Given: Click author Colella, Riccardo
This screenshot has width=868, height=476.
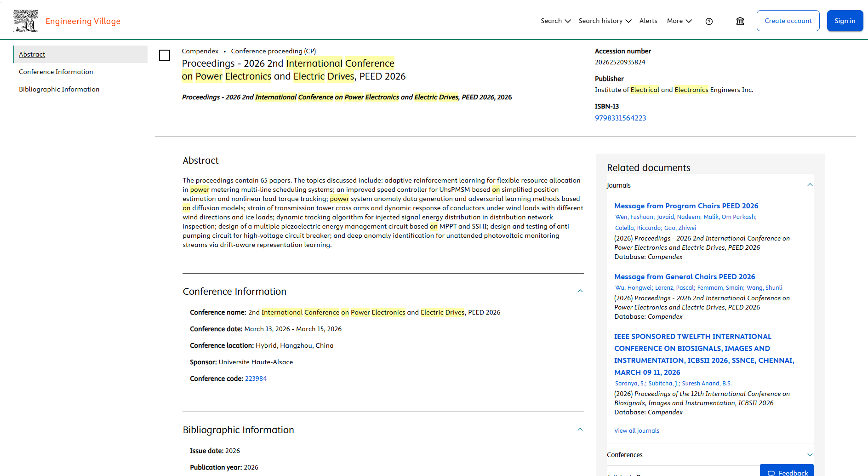Looking at the screenshot, I should pyautogui.click(x=638, y=228).
